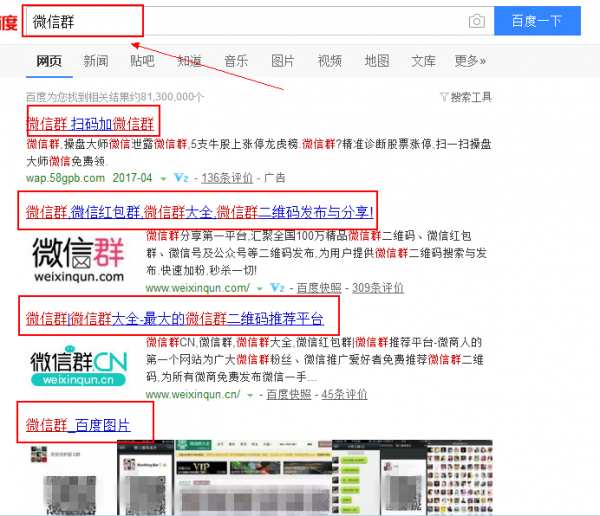Open result 微信群,微信红包群,微信群大全 title link
The width and height of the screenshot is (600, 516).
coord(200,212)
